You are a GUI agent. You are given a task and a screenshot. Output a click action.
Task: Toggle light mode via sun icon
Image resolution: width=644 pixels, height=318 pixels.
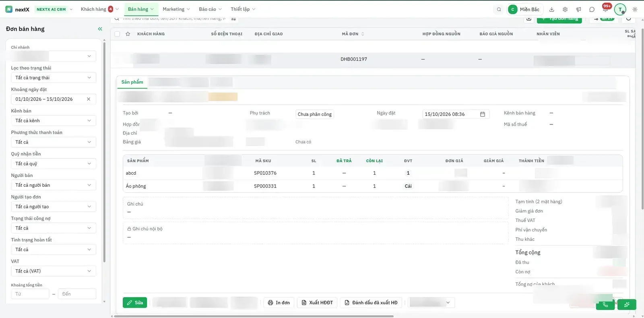point(635,9)
